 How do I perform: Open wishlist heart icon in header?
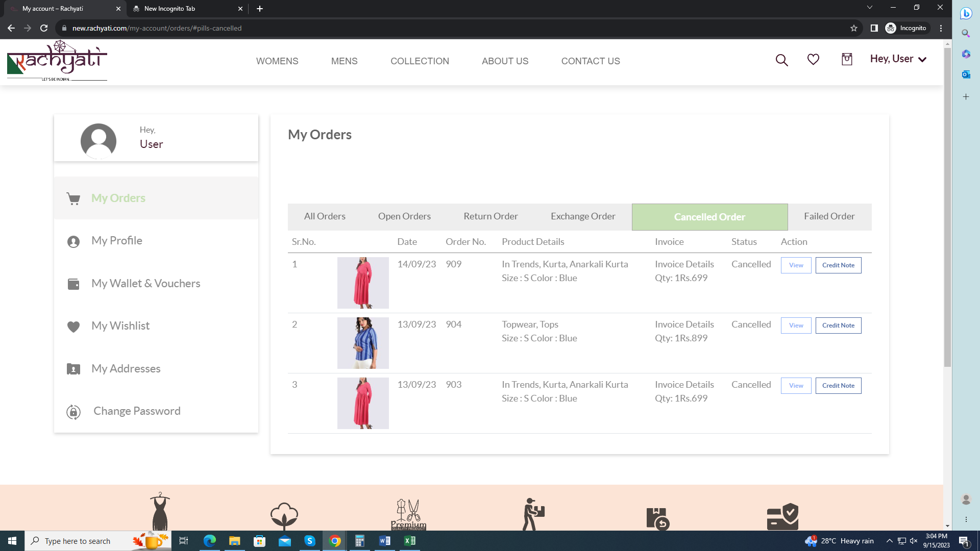coord(813,60)
